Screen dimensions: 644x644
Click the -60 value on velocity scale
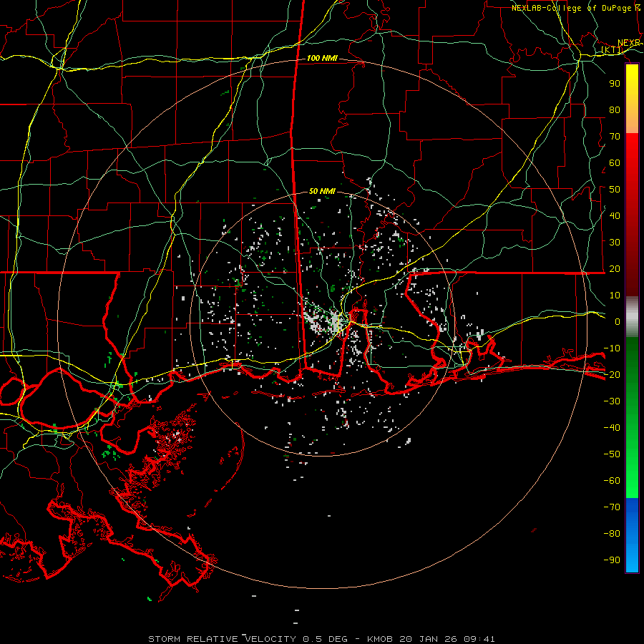[x=612, y=481]
